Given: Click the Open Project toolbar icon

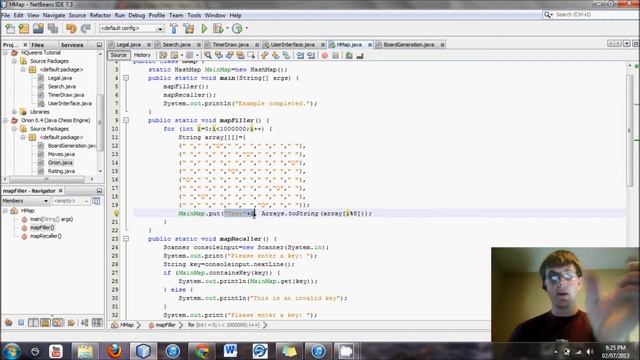Looking at the screenshot, I should [38, 29].
